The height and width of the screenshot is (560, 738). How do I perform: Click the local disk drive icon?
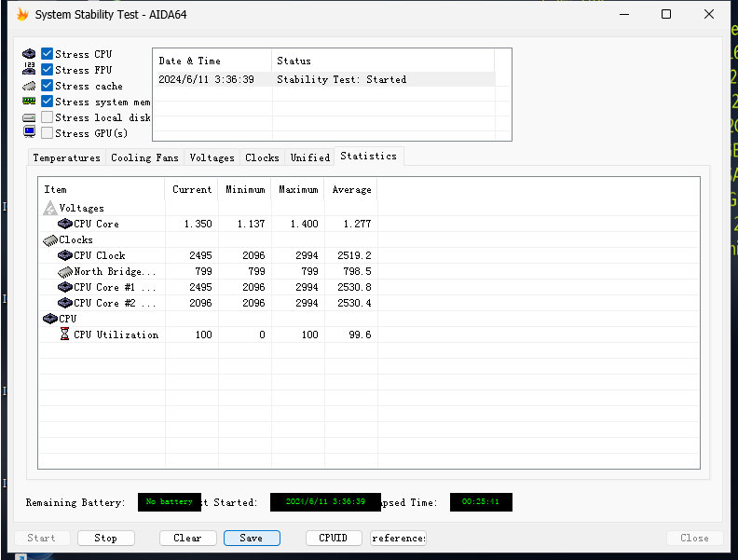[29, 117]
